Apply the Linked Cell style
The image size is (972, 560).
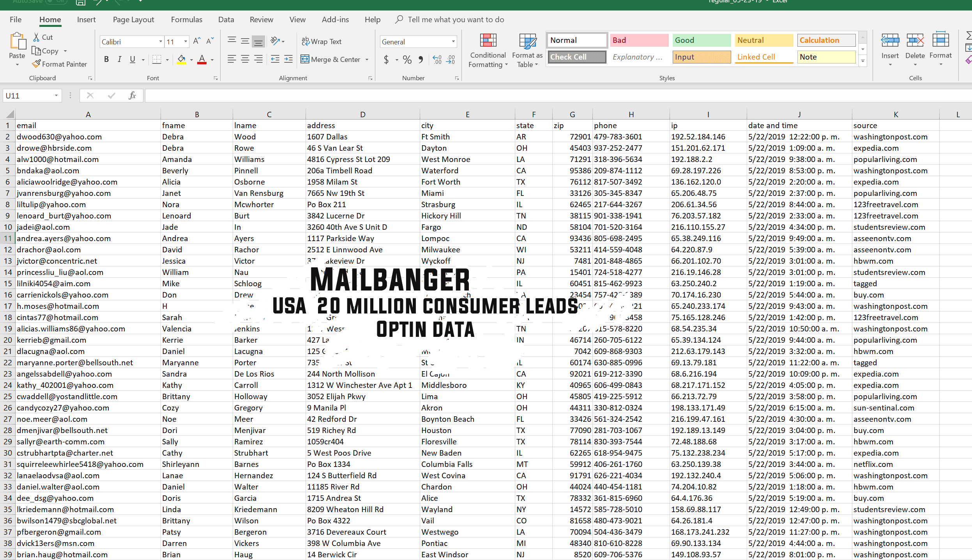point(764,57)
